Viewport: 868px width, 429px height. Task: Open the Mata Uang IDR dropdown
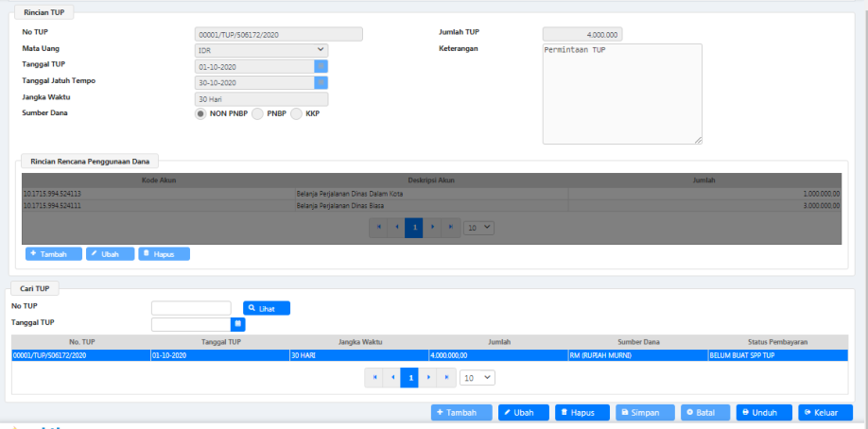(x=261, y=50)
